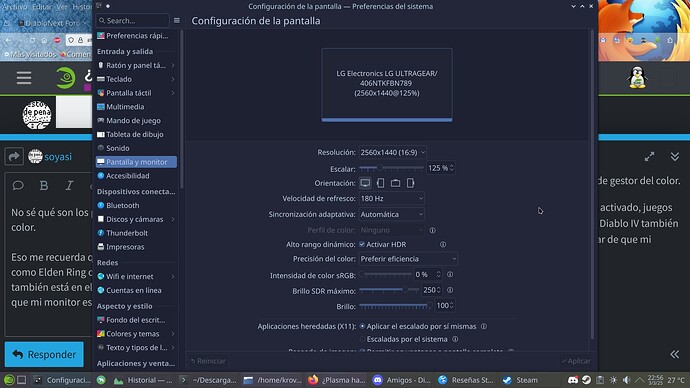Expand Teclado submenu chevron
The height and width of the screenshot is (388, 690).
(173, 79)
